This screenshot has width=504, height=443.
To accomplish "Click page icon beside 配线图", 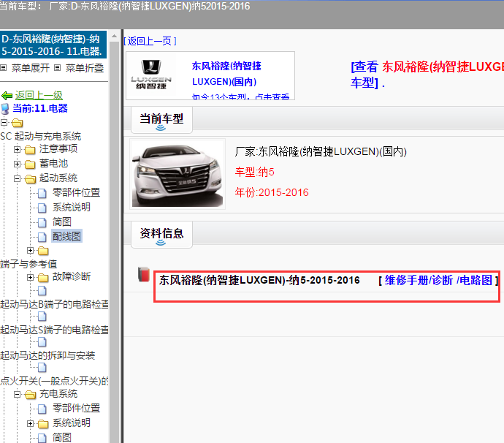I will pyautogui.click(x=42, y=237).
